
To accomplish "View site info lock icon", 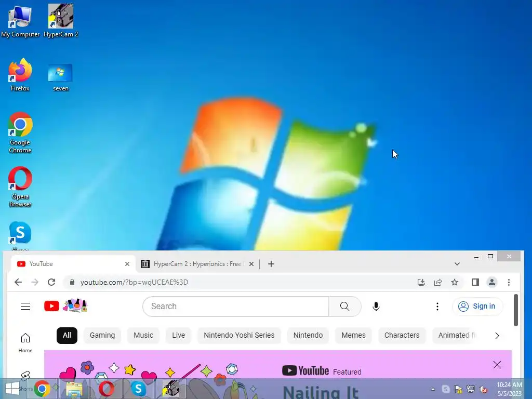I will pyautogui.click(x=72, y=282).
